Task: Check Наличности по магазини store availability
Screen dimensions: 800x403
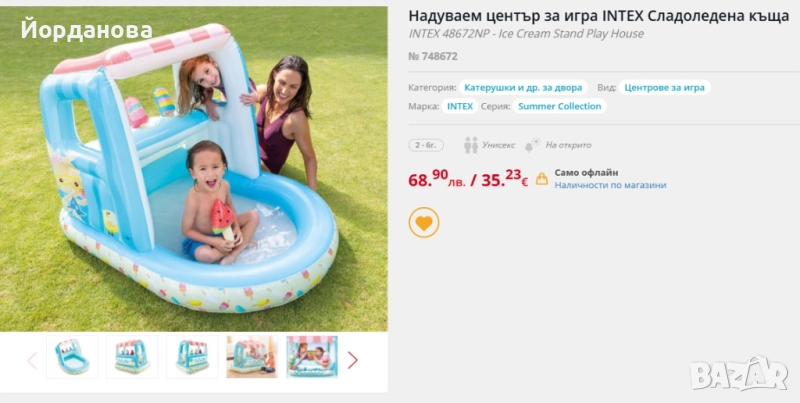Action: click(x=610, y=185)
